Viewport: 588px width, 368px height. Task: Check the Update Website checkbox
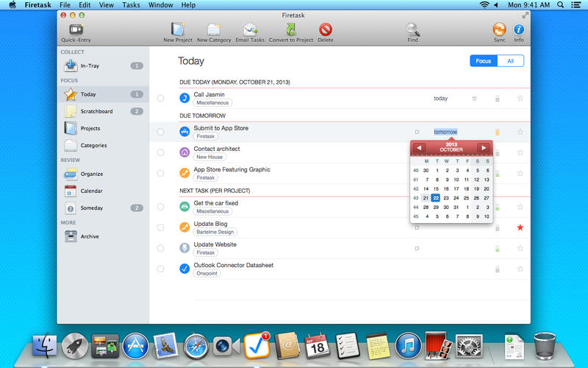[160, 248]
